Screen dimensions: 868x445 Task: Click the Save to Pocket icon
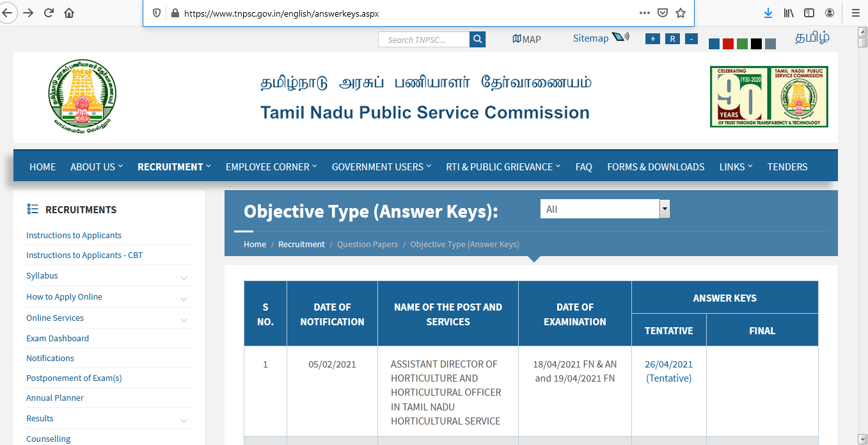click(663, 13)
